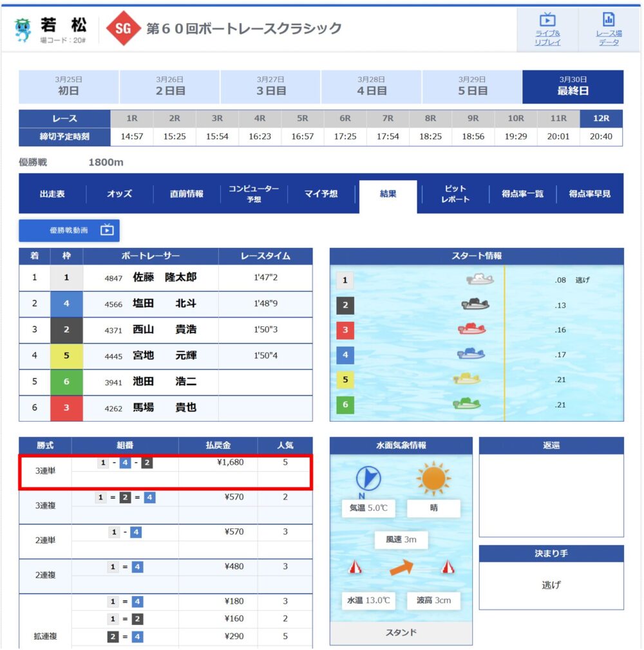Open the 得点率一覧 tab
644x650 pixels.
click(x=522, y=194)
